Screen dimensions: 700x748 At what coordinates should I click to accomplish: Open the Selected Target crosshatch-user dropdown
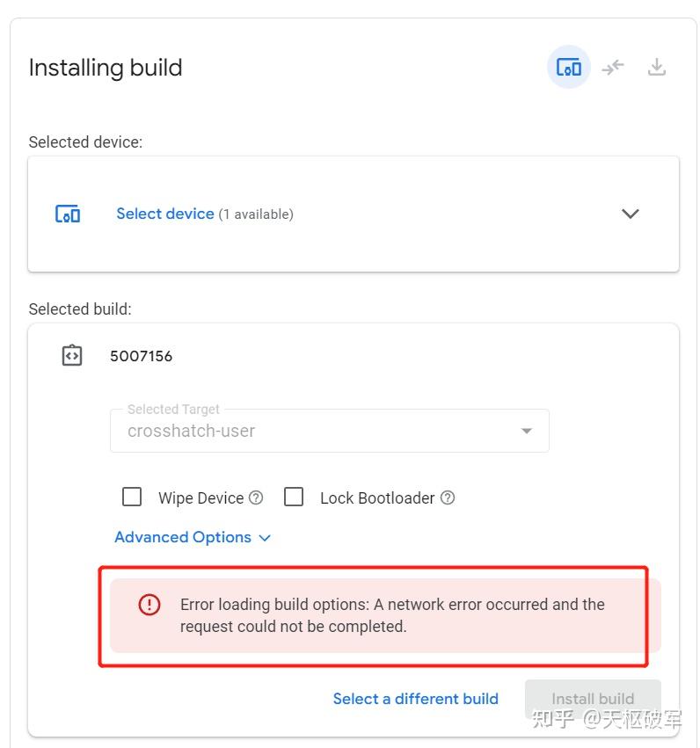(x=329, y=431)
